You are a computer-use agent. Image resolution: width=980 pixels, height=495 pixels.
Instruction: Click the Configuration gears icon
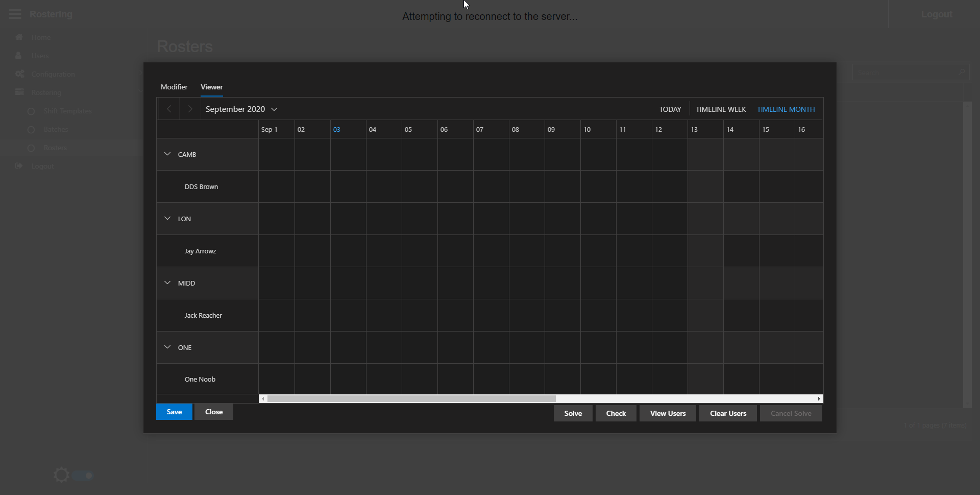click(x=20, y=74)
